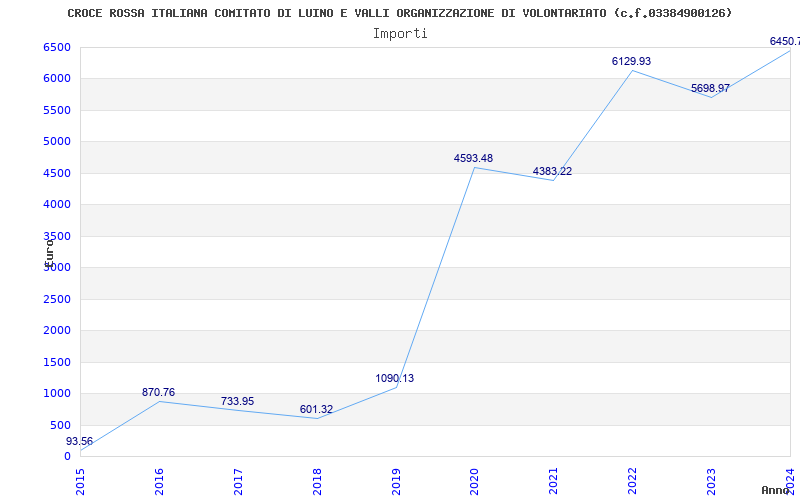Image resolution: width=800 pixels, height=500 pixels.
Task: Click the 500 y-axis tick label
Action: [60, 425]
